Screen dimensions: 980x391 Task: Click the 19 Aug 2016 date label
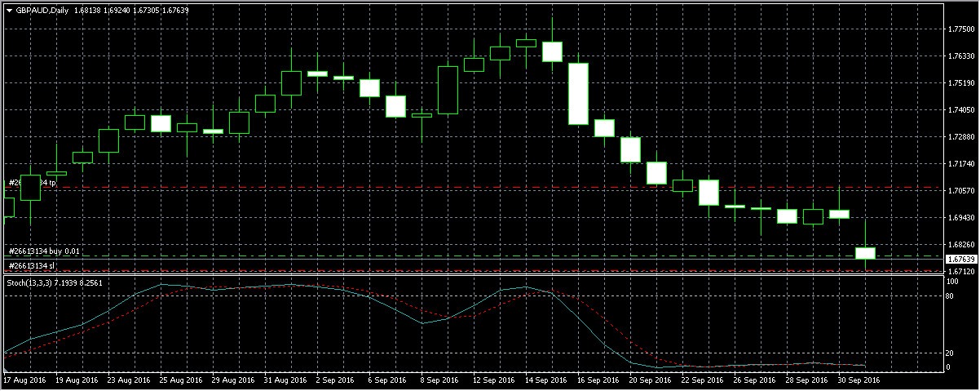(x=78, y=380)
